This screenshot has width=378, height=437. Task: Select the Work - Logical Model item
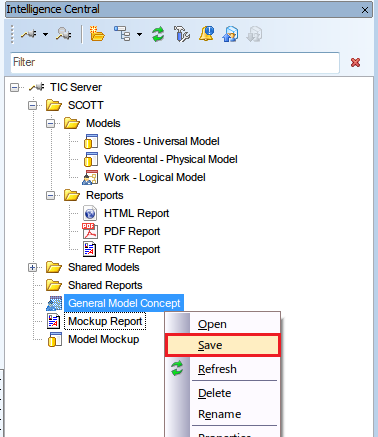click(155, 177)
